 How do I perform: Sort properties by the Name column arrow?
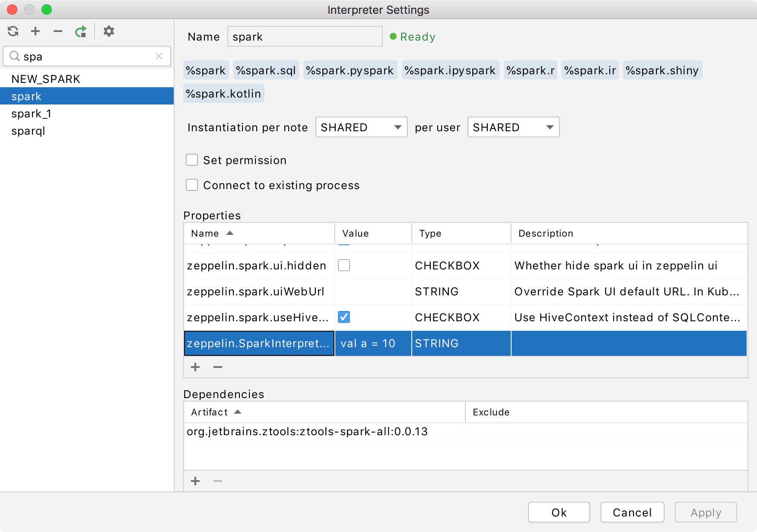click(229, 233)
